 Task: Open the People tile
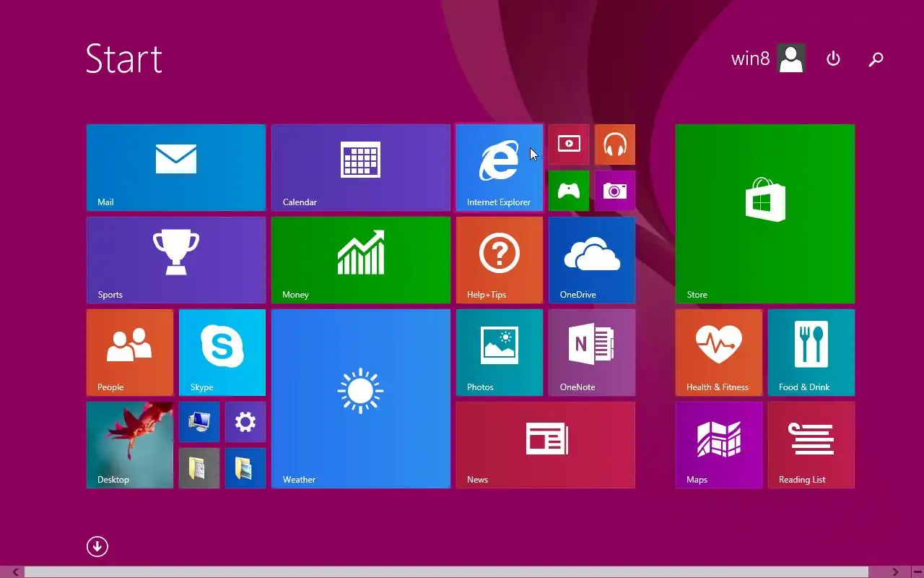[x=130, y=353]
